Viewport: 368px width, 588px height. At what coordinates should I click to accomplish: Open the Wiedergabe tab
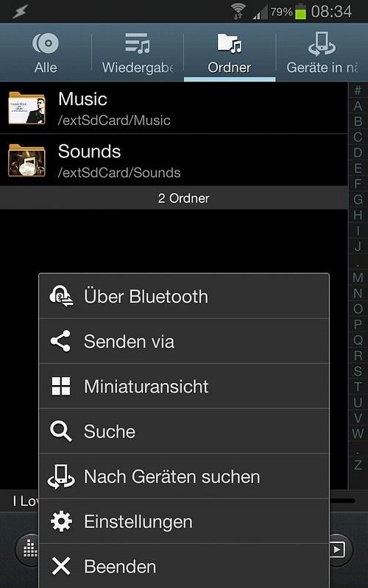[138, 52]
